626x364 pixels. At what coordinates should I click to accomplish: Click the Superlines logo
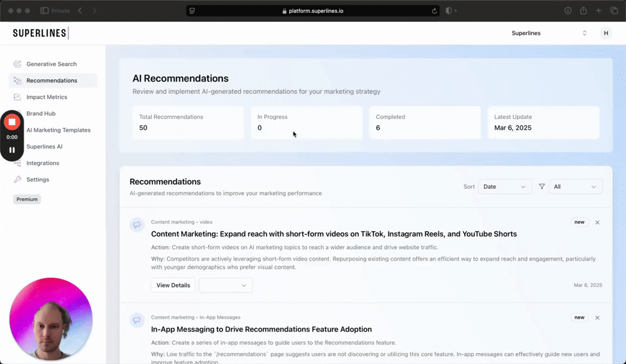click(40, 33)
